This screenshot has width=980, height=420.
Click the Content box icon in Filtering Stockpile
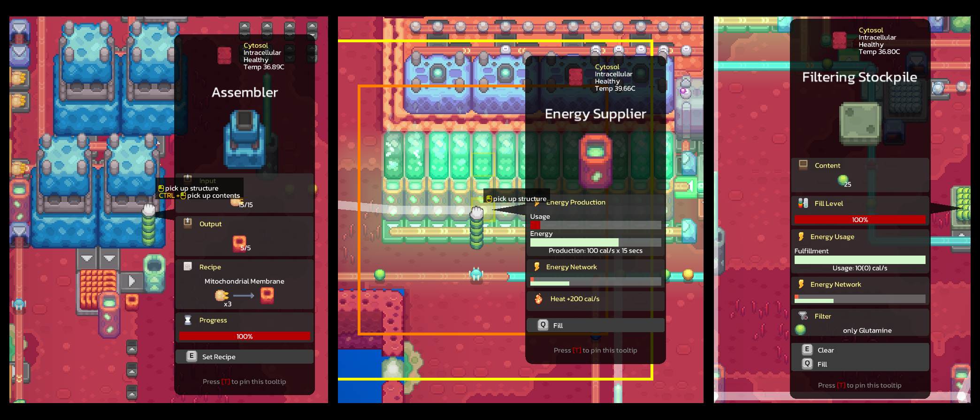coord(803,164)
